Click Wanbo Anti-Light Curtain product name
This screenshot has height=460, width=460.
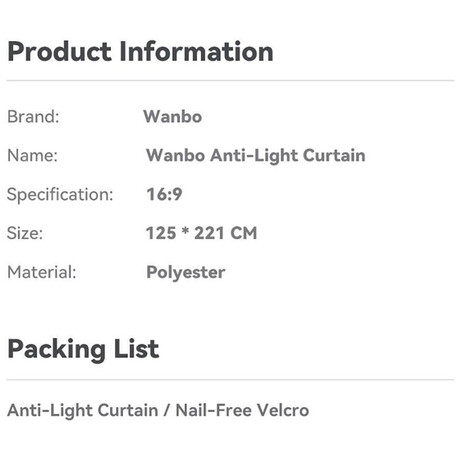point(256,156)
